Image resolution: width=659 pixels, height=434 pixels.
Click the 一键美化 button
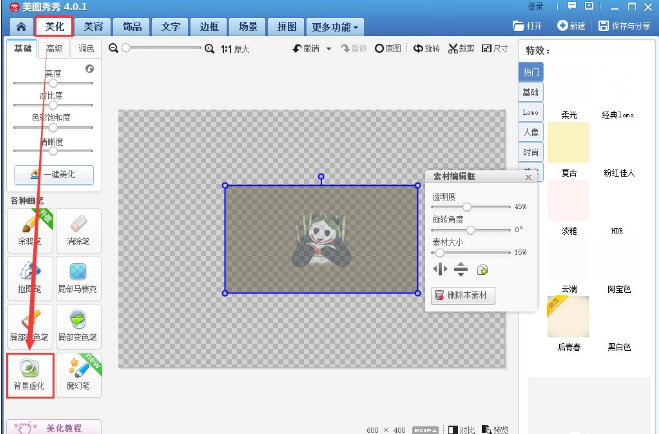pyautogui.click(x=54, y=174)
